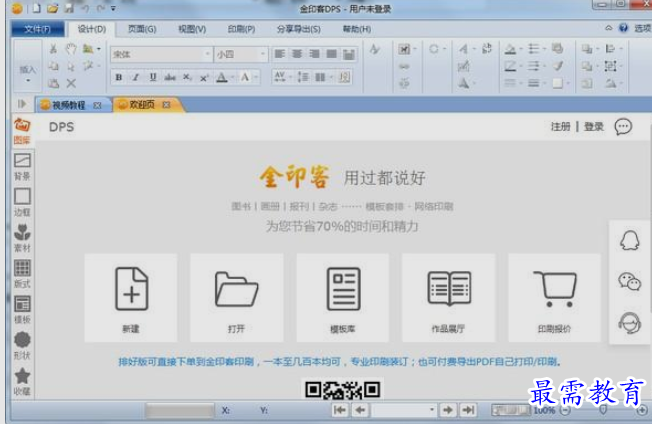Open the 版式 sidebar panel
652x424 pixels.
tap(22, 274)
